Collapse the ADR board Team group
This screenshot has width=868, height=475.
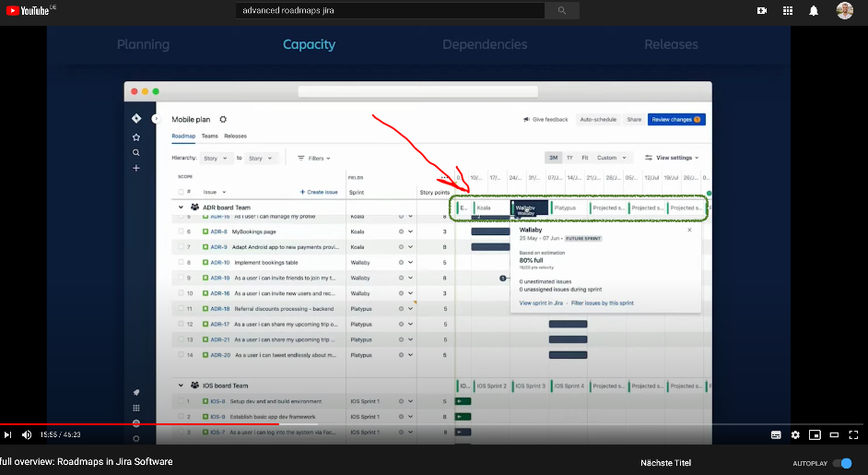click(181, 208)
